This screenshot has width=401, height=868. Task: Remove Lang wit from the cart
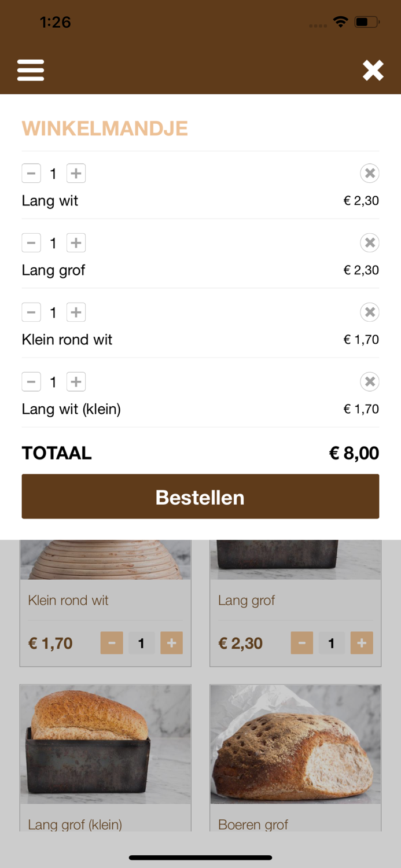click(x=369, y=173)
